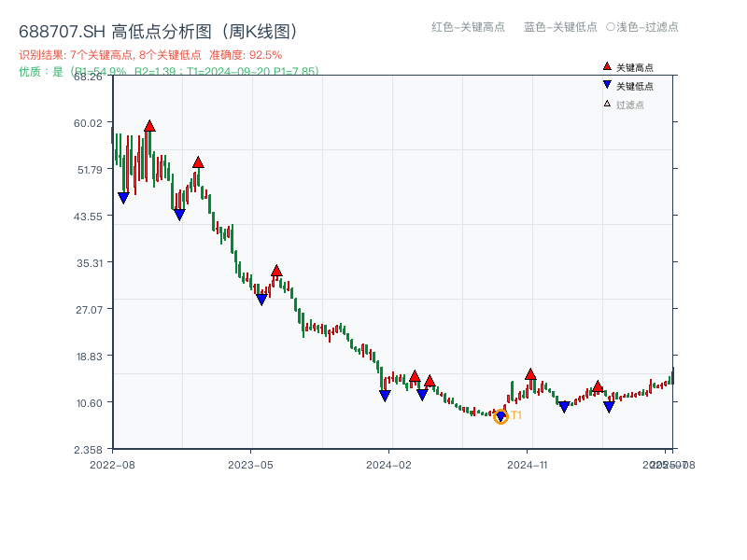Click the blue low marker above the 2023-05 label
This screenshot has width=747, height=560.
coord(261,299)
